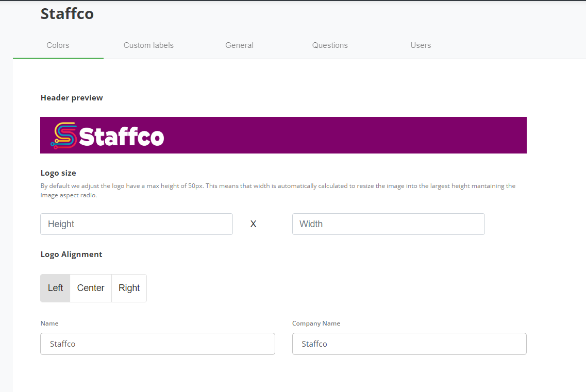Set logo alignment to Center
Image resolution: width=586 pixels, height=392 pixels.
[91, 288]
